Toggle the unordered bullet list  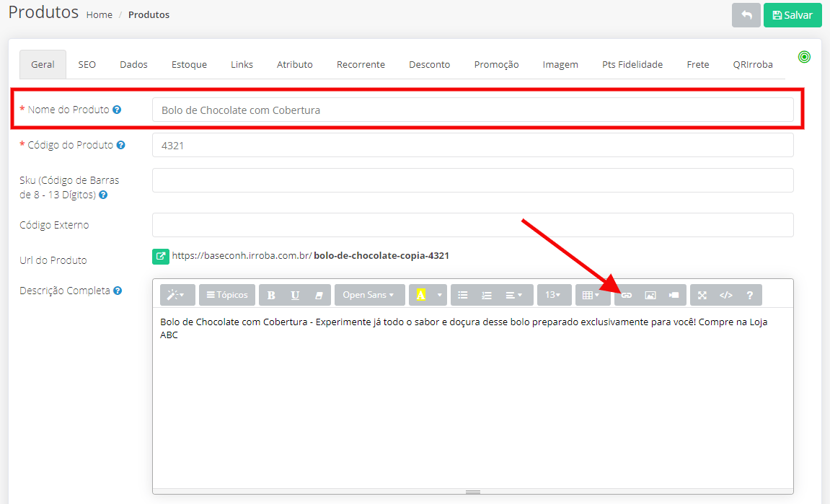click(x=463, y=295)
